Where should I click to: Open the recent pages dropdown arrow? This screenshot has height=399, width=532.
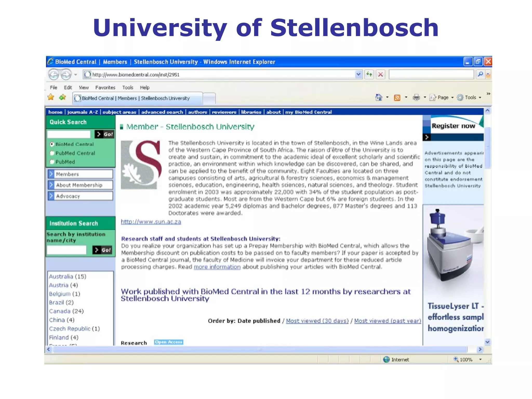(76, 75)
